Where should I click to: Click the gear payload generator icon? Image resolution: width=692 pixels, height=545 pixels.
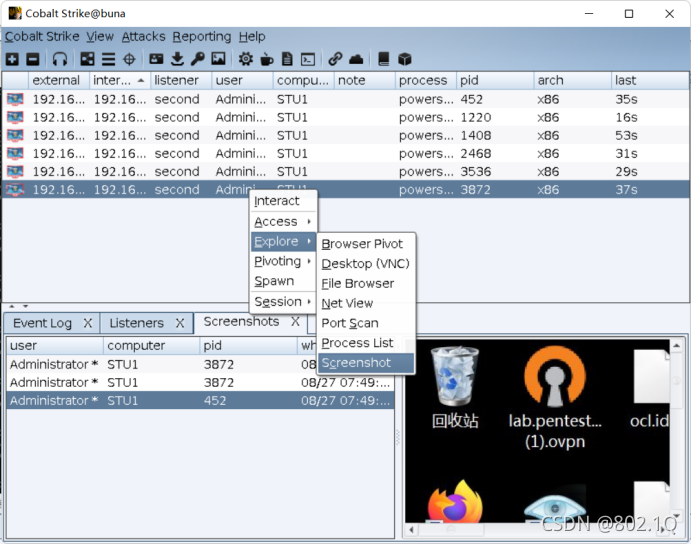246,59
